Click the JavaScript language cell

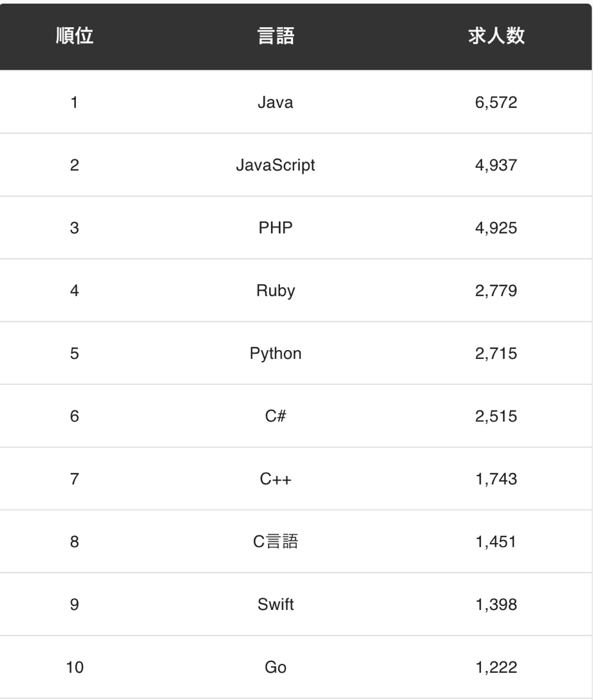click(276, 165)
